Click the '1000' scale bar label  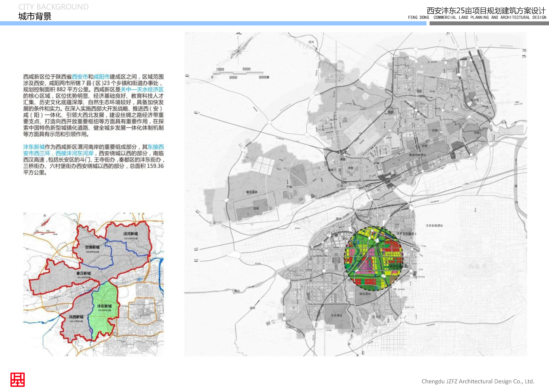(x=220, y=69)
